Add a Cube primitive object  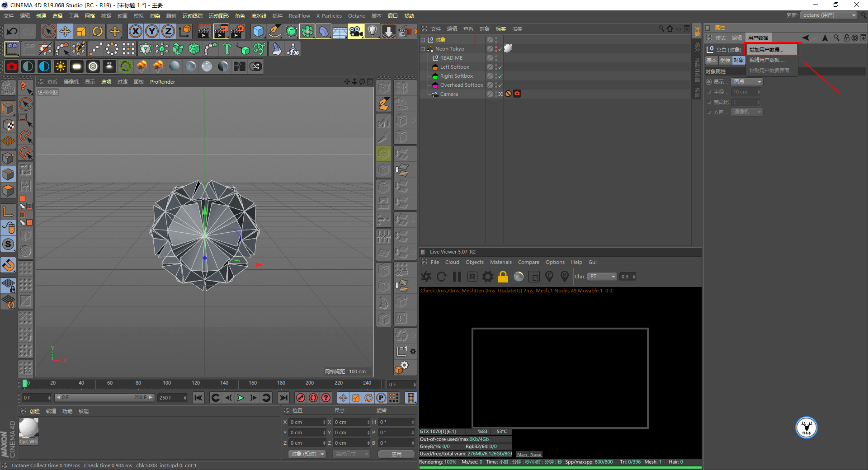258,31
